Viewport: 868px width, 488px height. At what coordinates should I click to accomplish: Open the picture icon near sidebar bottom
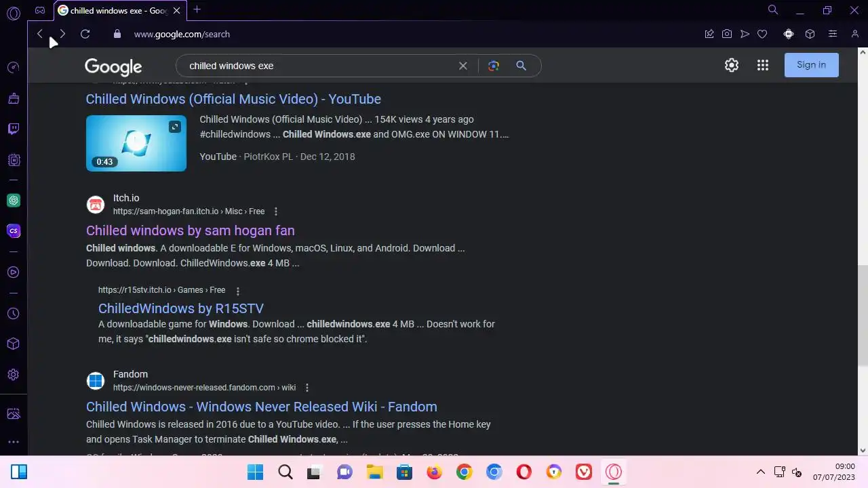[13, 413]
